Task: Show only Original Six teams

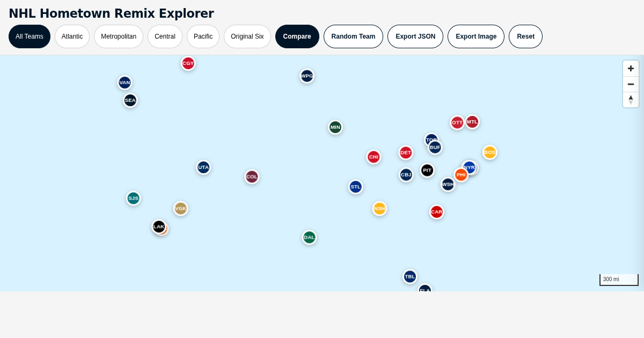Action: pos(247,36)
